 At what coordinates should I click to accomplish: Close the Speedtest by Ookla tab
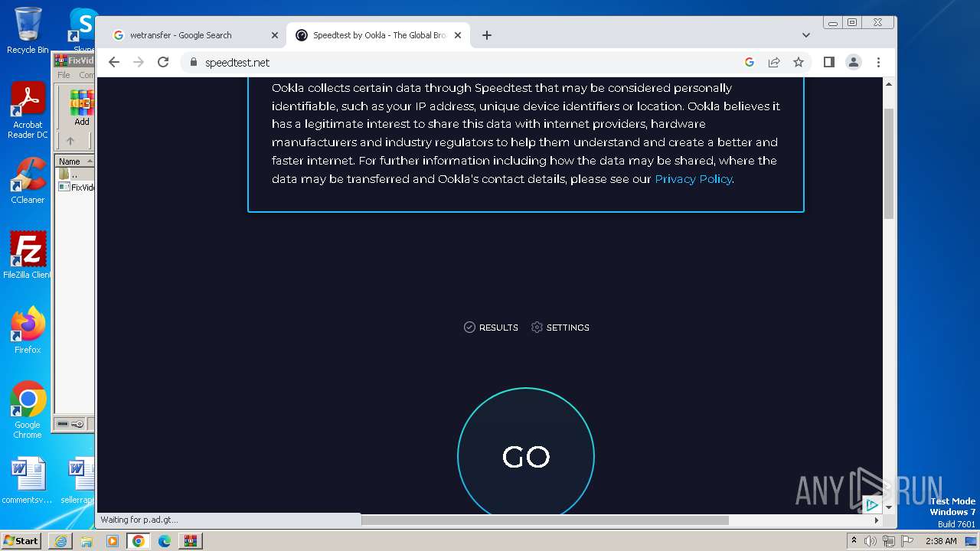(x=458, y=35)
